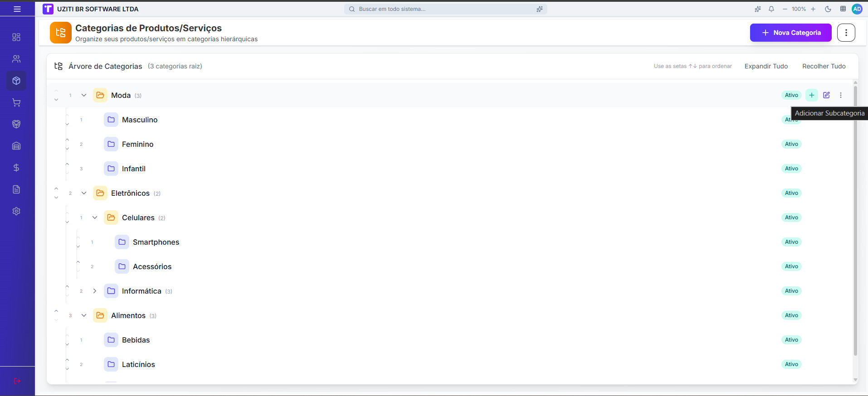Open the shopping cart icon in sidebar
Viewport: 868px width, 396px height.
click(16, 102)
